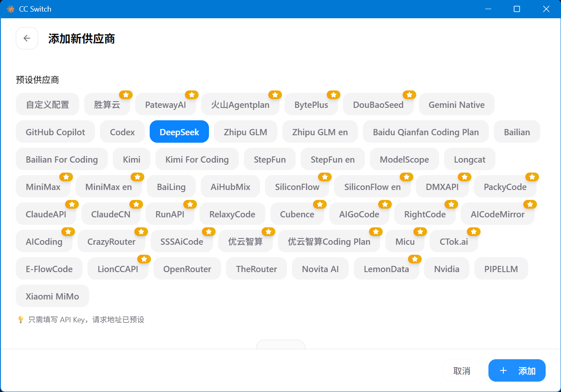The width and height of the screenshot is (561, 392).
Task: Click the star badge on 火山Agentplan
Action: point(275,95)
